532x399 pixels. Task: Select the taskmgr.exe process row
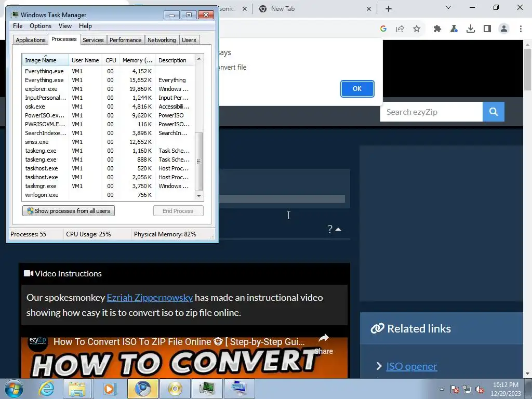pos(108,186)
